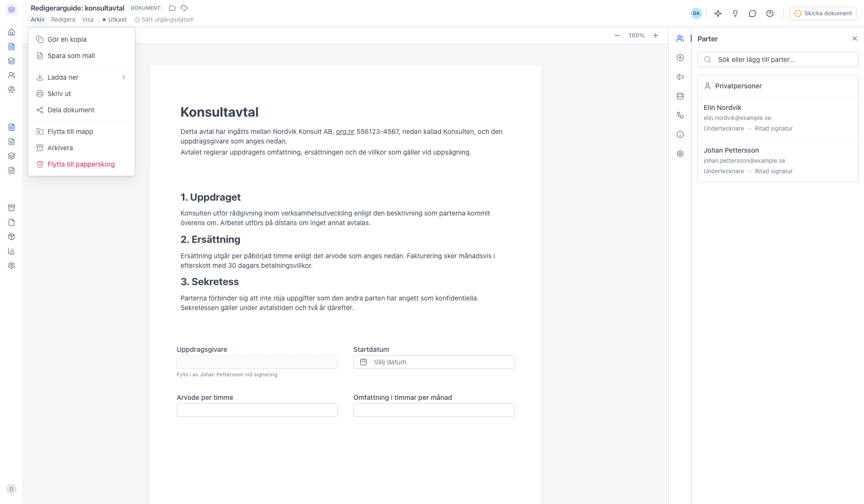Screen dimensions: 864x504
Task: Open the contacts people icon in left sidebar
Action: point(12,75)
